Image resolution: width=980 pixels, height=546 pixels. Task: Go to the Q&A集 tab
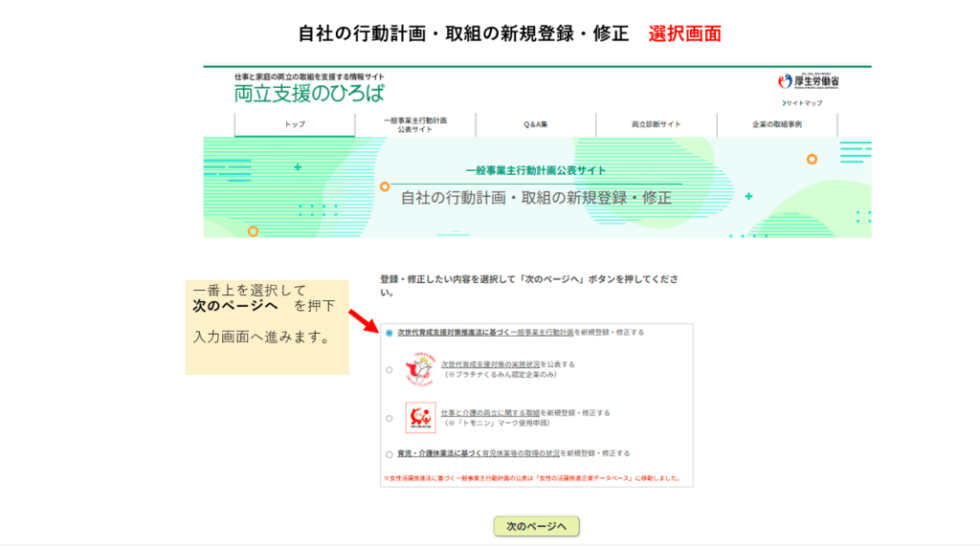tap(535, 125)
